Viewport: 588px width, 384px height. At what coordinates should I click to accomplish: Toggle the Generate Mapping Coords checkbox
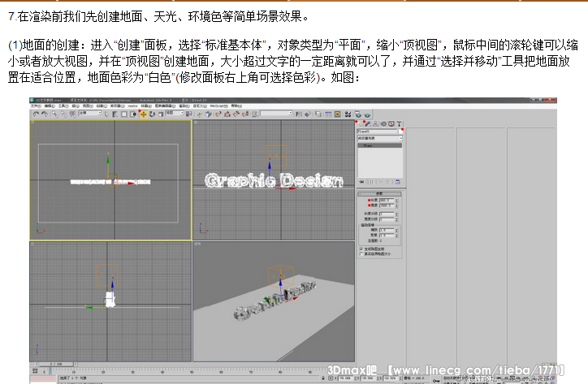coord(361,247)
